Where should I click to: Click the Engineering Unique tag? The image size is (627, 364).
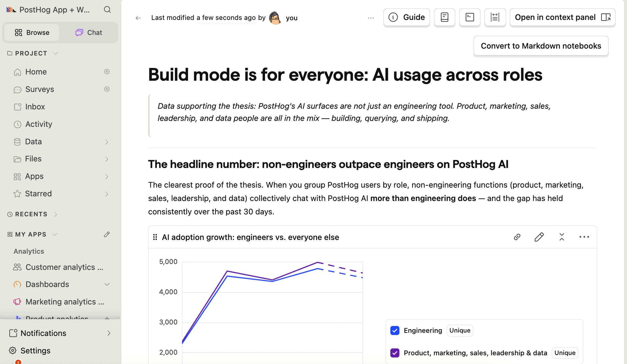point(460,330)
